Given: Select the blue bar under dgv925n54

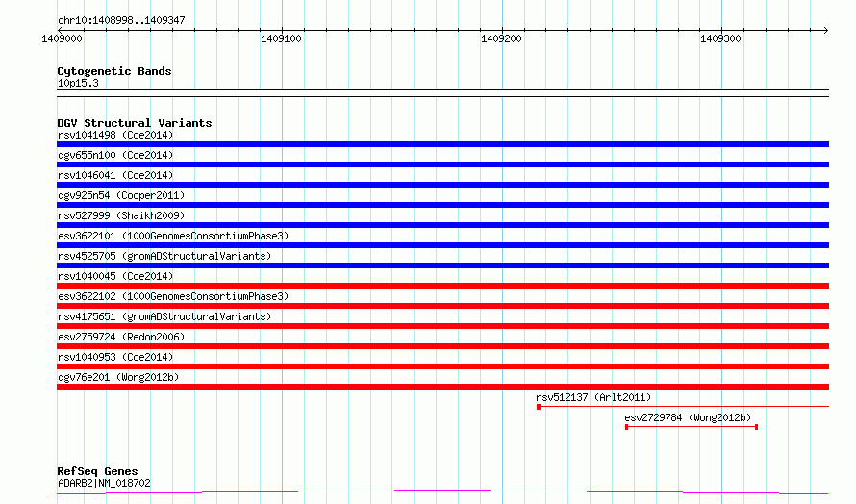Looking at the screenshot, I should coord(442,205).
